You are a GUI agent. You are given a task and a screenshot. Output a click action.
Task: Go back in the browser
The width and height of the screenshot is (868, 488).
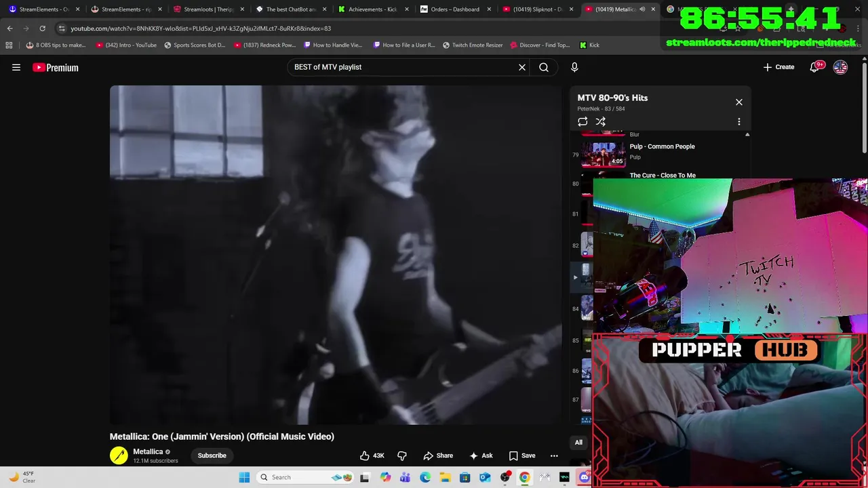tap(9, 28)
